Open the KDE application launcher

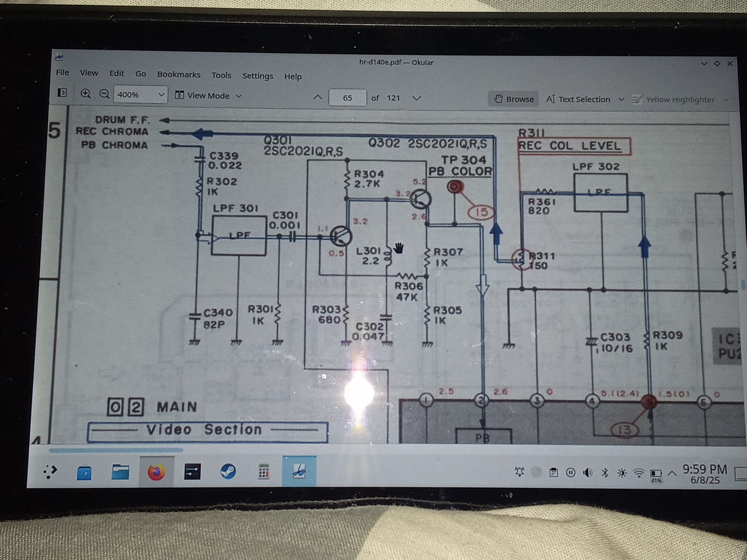coord(50,471)
